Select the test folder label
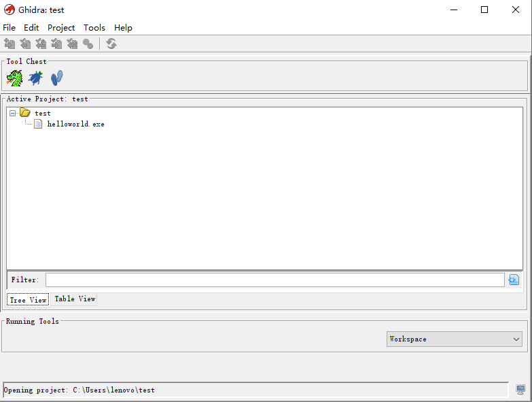532x402 pixels. click(42, 113)
